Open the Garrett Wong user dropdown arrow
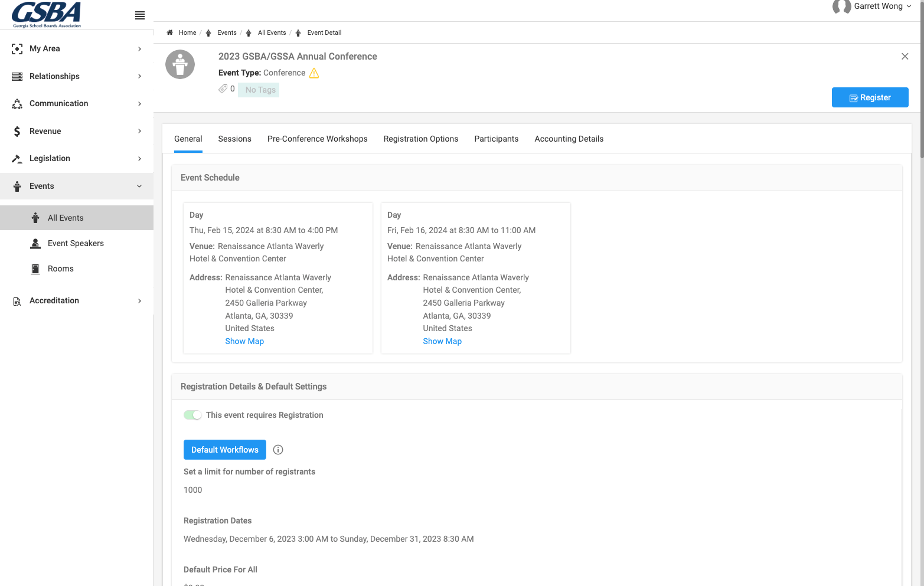Viewport: 924px width, 586px height. tap(909, 6)
